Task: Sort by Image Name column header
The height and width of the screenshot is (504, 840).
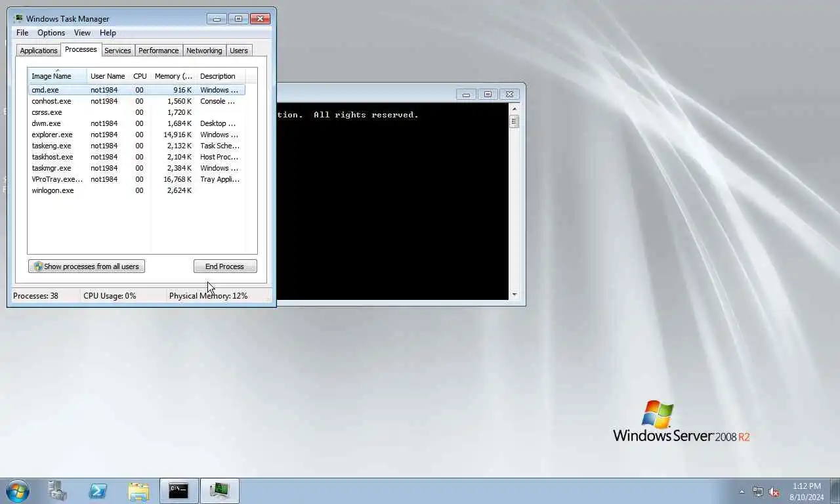Action: click(57, 76)
